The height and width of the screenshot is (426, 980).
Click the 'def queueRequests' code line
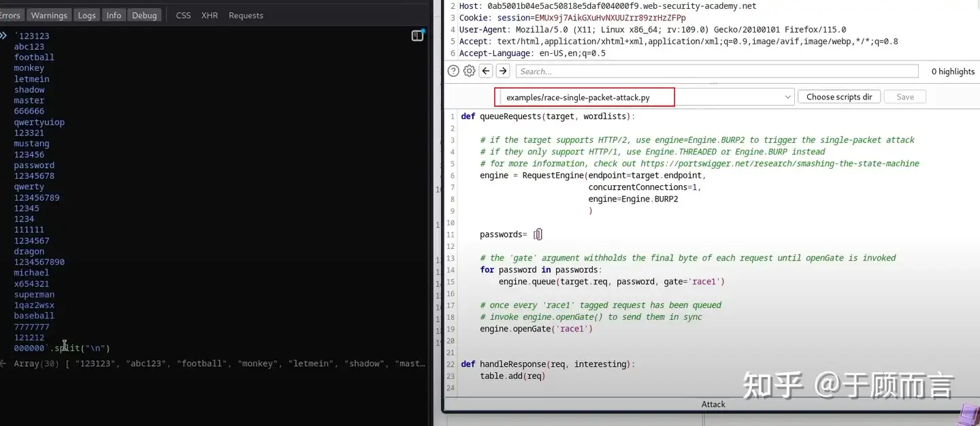548,116
